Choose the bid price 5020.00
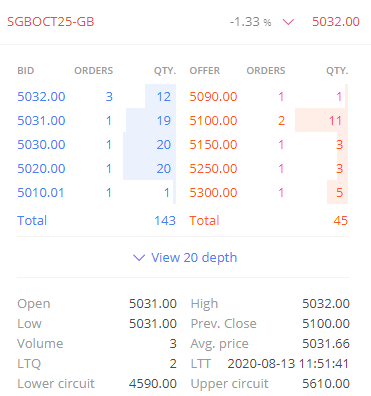The image size is (371, 396). click(x=41, y=169)
